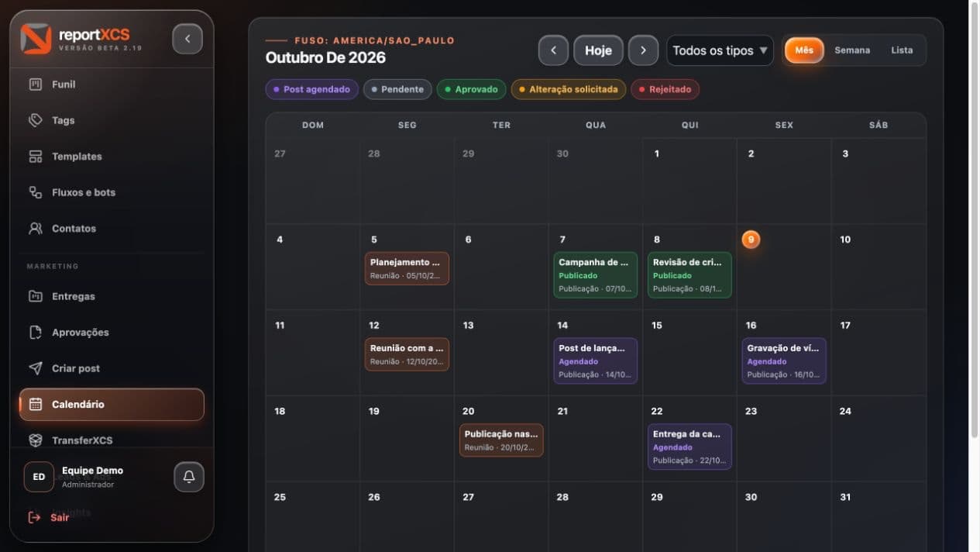This screenshot has width=980, height=552.
Task: Open the TransferXCS menu item
Action: (x=112, y=440)
